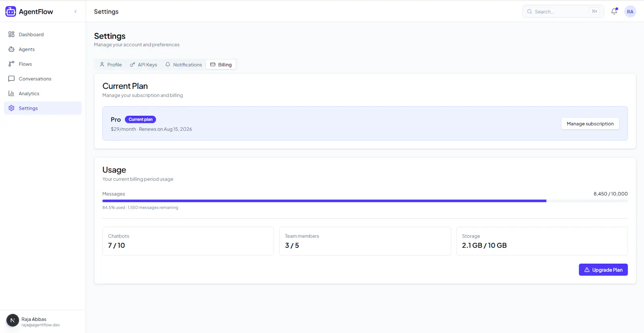
Task: Click the ⌘K shortcut badge
Action: pyautogui.click(x=594, y=12)
